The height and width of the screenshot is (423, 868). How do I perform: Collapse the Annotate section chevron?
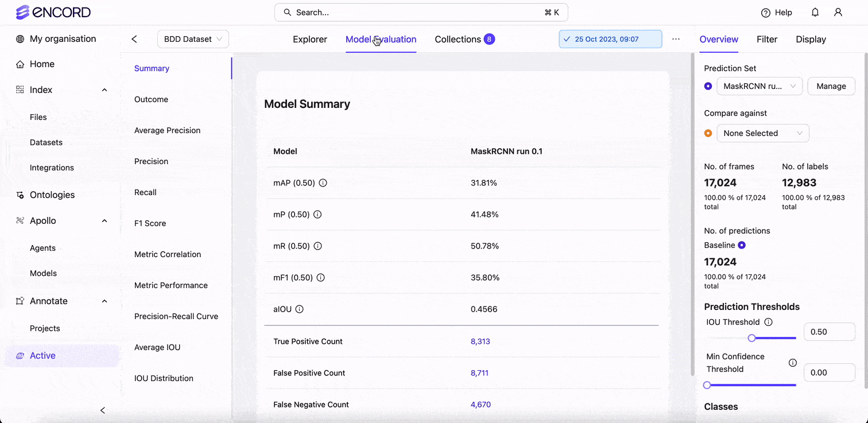(x=104, y=301)
